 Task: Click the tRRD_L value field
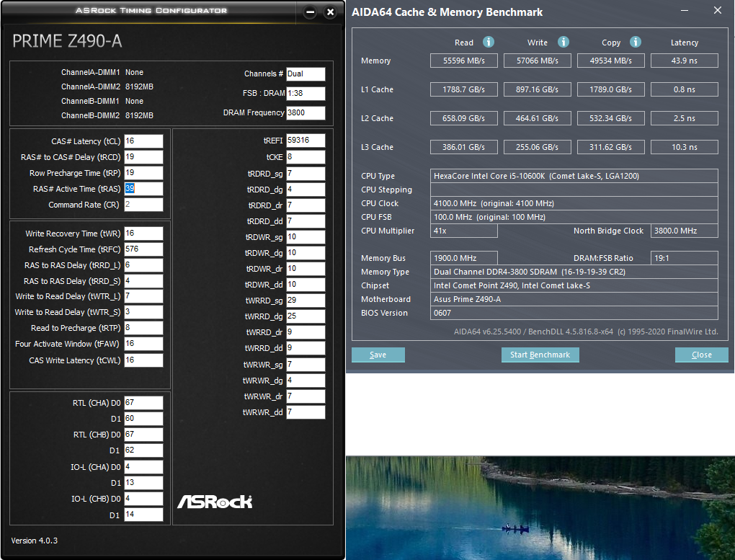pyautogui.click(x=143, y=265)
